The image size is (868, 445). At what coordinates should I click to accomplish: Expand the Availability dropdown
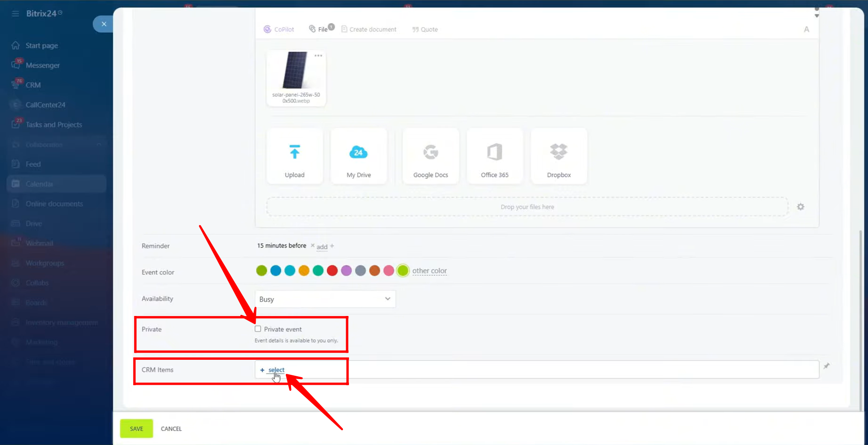(325, 299)
